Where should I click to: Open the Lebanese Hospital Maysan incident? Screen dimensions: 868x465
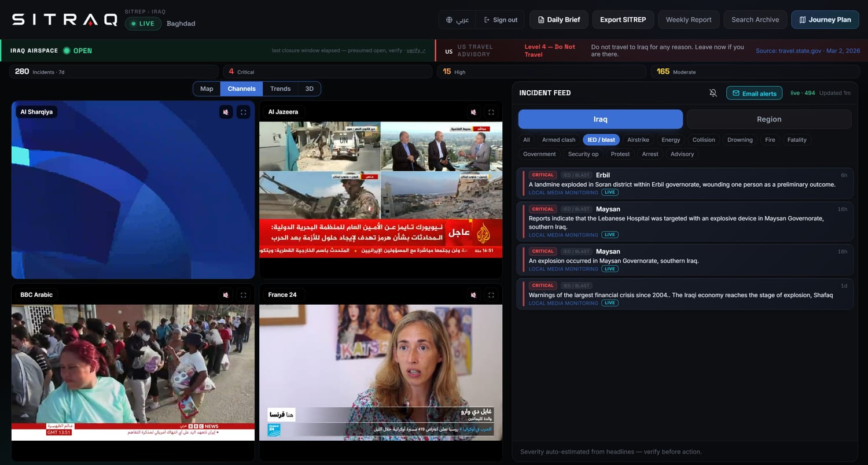pos(685,222)
